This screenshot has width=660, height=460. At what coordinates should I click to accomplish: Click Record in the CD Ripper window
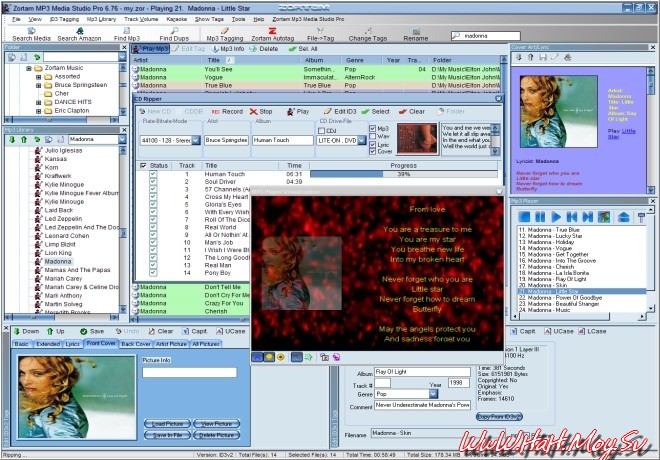(x=227, y=112)
